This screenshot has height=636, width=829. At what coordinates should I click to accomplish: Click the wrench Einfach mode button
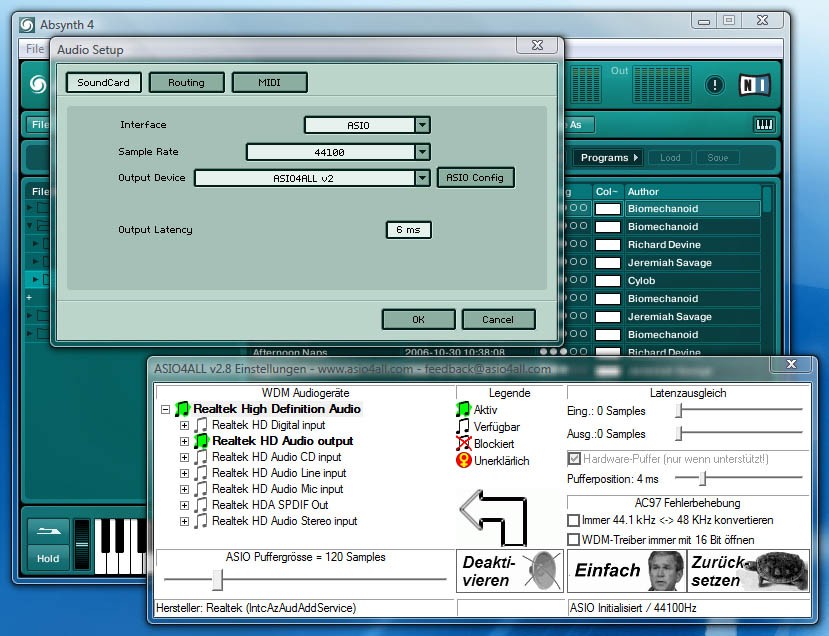point(627,570)
